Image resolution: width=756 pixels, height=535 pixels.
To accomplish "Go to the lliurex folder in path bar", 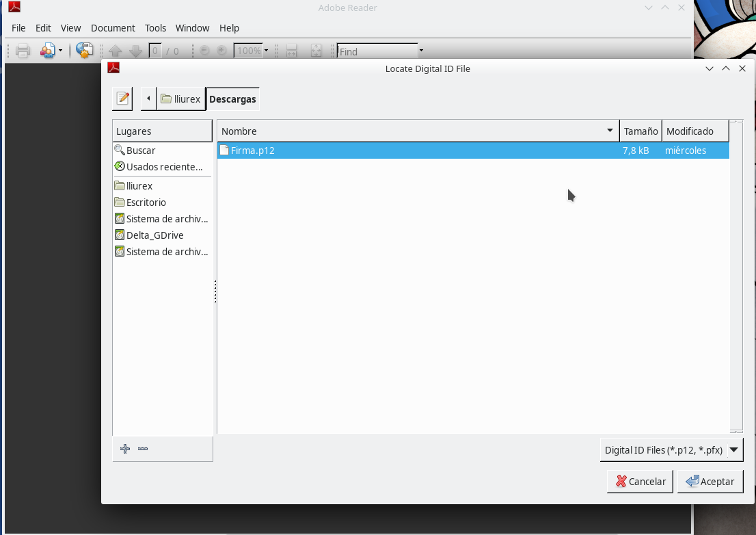I will [181, 99].
